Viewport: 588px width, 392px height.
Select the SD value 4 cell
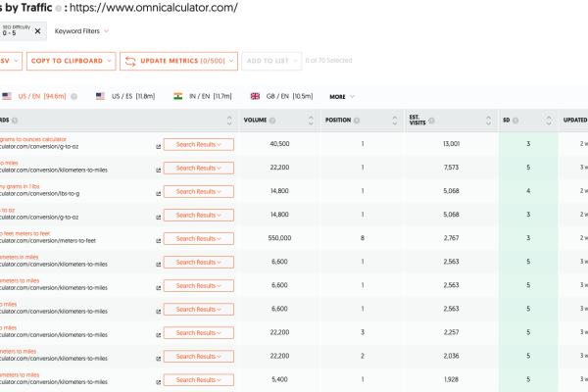(x=528, y=191)
